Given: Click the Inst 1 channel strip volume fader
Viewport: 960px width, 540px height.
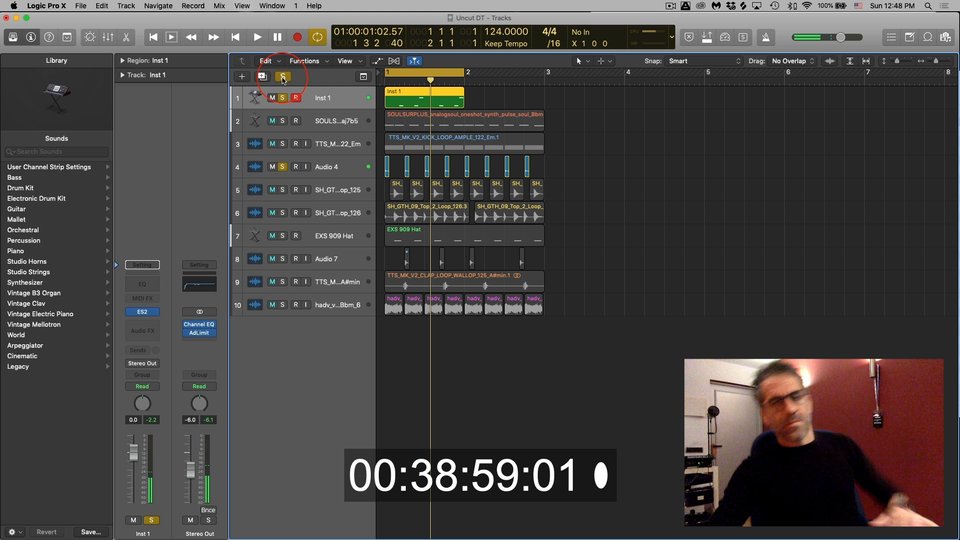Looking at the screenshot, I should click(x=133, y=452).
